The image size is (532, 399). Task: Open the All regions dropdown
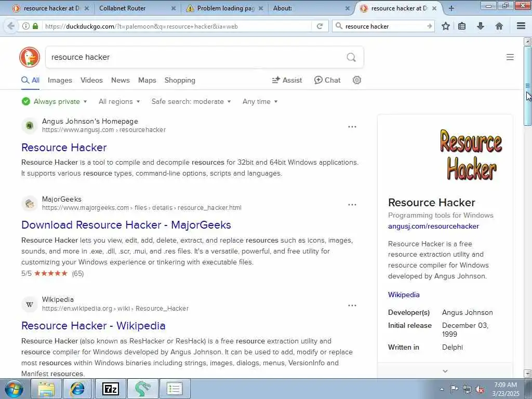pos(119,101)
